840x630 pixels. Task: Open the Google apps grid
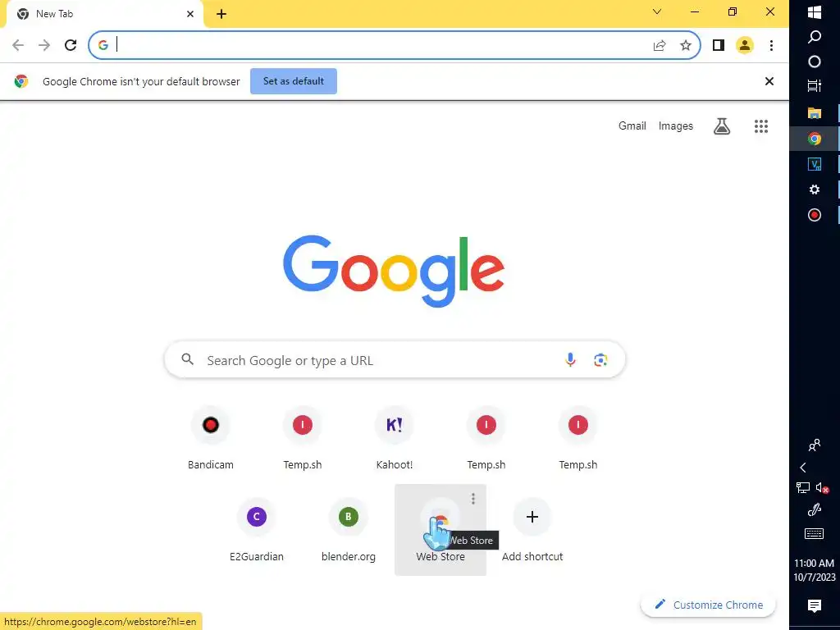pos(761,126)
